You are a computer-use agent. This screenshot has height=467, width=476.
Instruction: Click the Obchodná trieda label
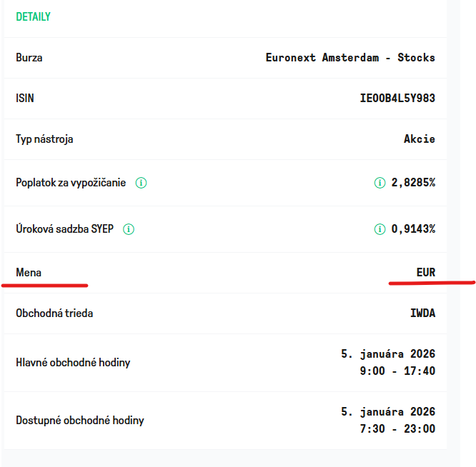(54, 313)
